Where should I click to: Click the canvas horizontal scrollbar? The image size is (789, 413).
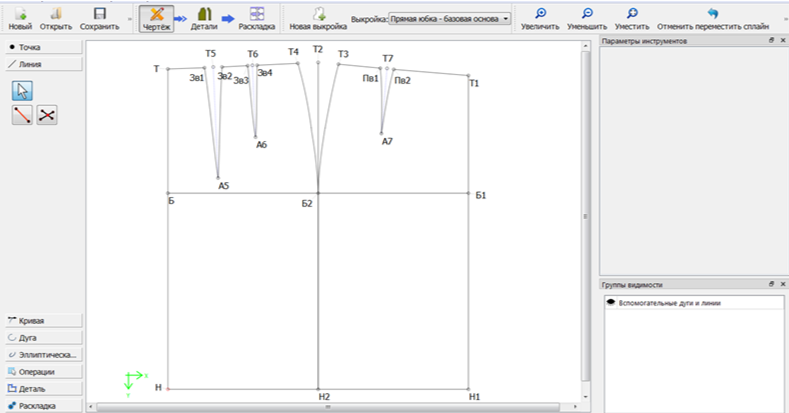[328, 406]
